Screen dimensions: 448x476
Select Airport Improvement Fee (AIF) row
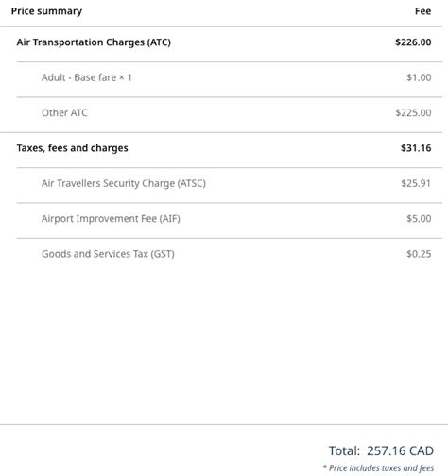coord(230,218)
